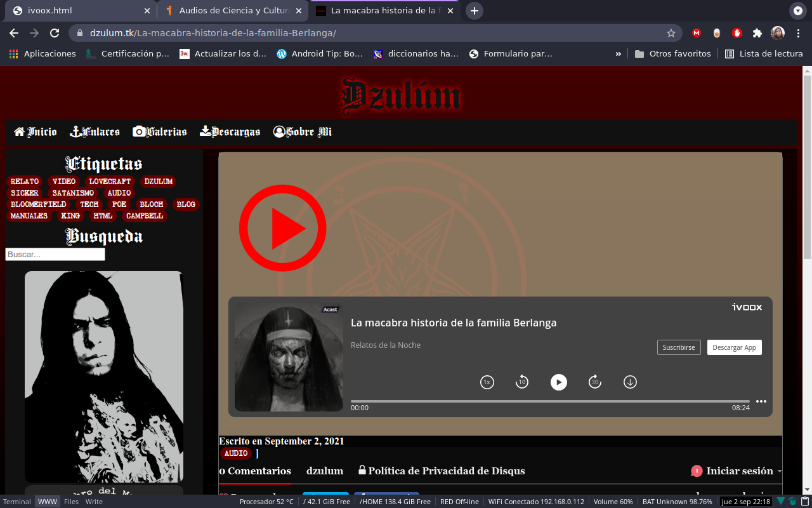Skip forward 30 seconds in the player
Image resolution: width=812 pixels, height=508 pixels.
(x=594, y=382)
